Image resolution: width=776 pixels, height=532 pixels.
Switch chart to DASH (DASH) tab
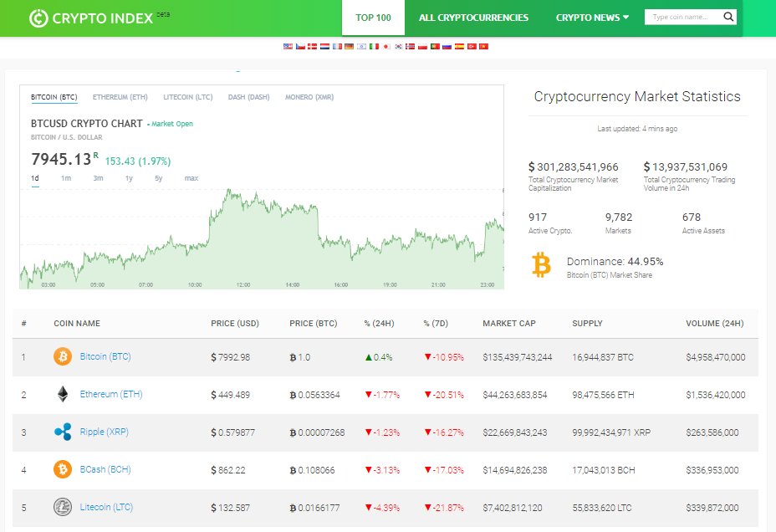coord(249,97)
